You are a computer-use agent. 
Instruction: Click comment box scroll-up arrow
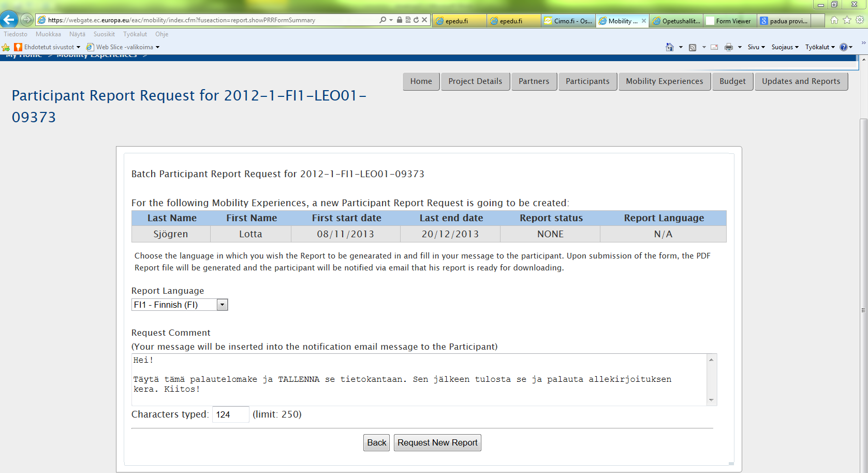click(x=712, y=360)
